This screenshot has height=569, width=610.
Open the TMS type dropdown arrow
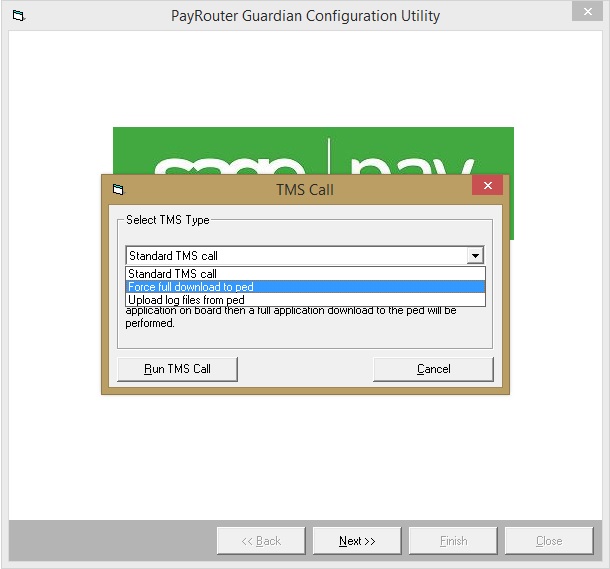point(475,256)
